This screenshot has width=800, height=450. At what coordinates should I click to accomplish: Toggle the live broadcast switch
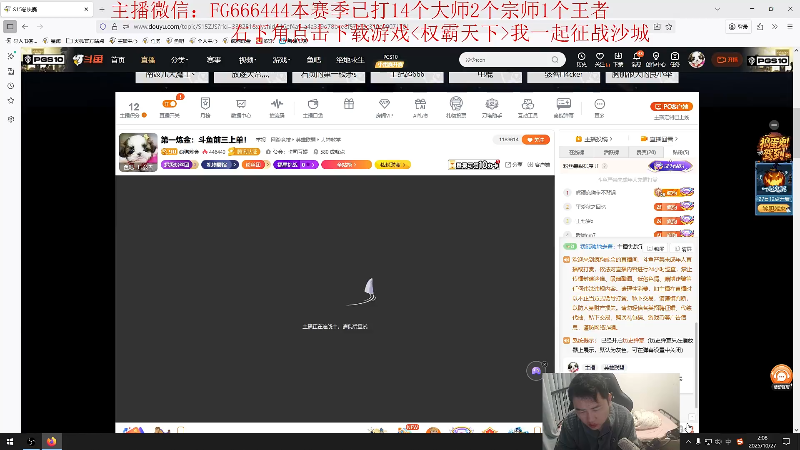(x=169, y=104)
